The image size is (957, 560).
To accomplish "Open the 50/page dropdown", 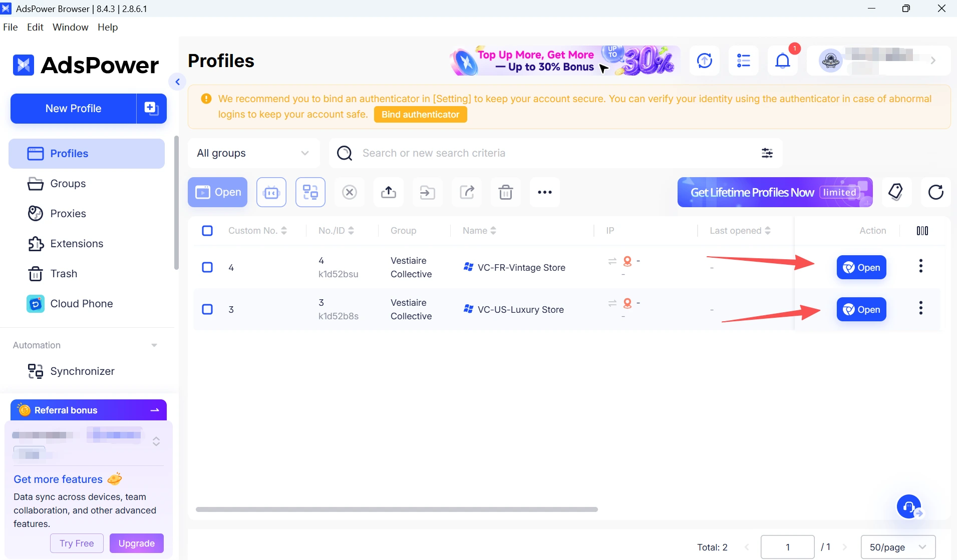I will (x=898, y=547).
